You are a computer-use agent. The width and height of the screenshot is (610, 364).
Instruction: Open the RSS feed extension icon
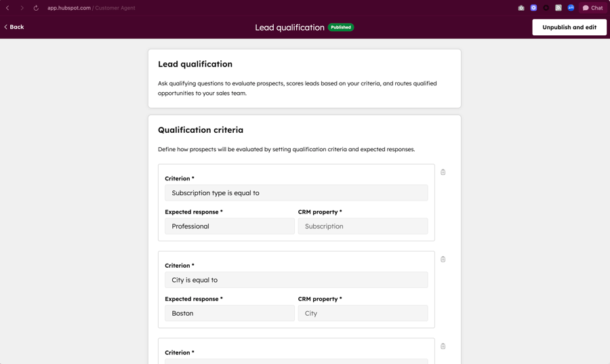pyautogui.click(x=558, y=8)
